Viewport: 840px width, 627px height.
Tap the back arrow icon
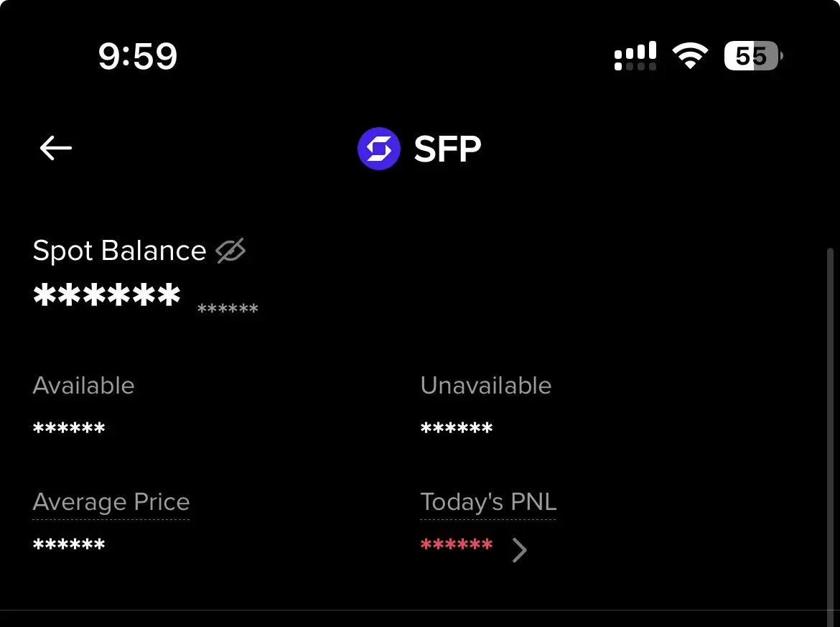[x=56, y=148]
